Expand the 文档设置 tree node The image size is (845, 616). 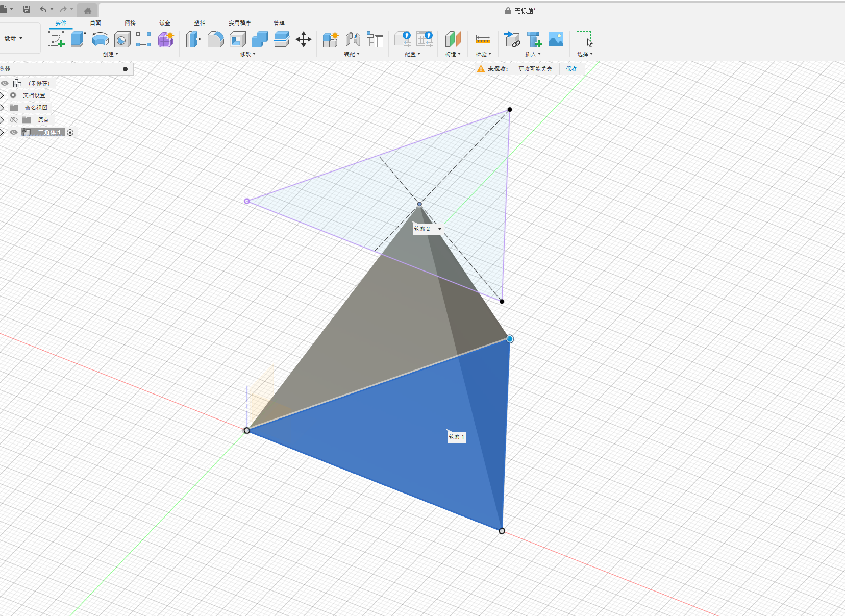point(3,95)
